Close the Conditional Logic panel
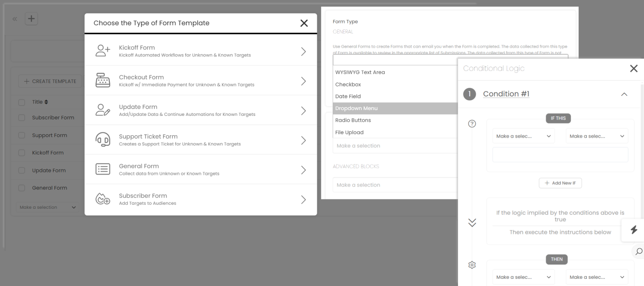 (x=634, y=68)
